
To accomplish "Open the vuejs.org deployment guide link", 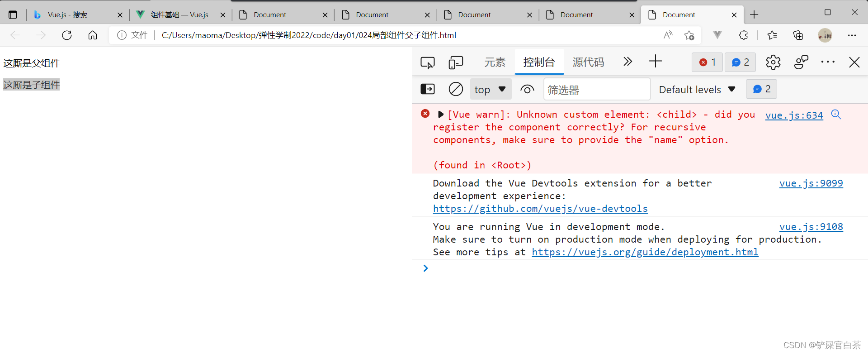I will coord(645,252).
